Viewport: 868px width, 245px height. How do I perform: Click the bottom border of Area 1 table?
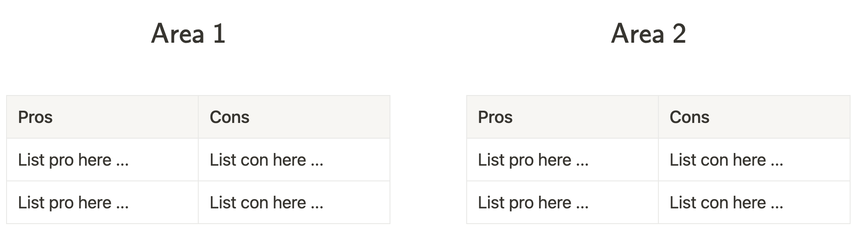[198, 224]
